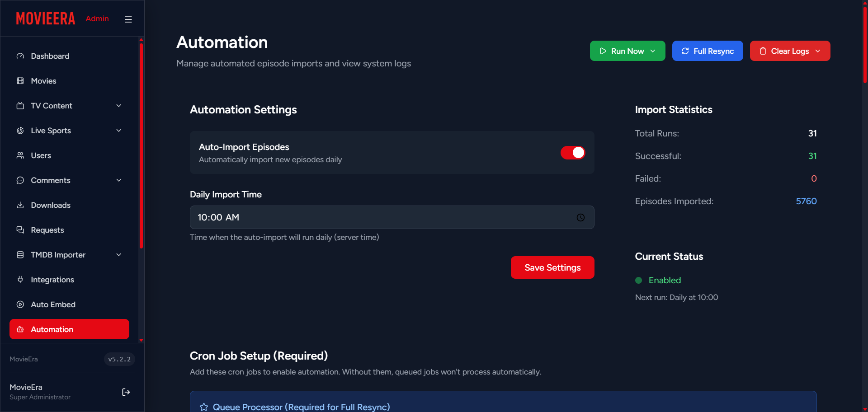The width and height of the screenshot is (868, 412).
Task: Expand the TMDB Importer section
Action: pos(118,255)
